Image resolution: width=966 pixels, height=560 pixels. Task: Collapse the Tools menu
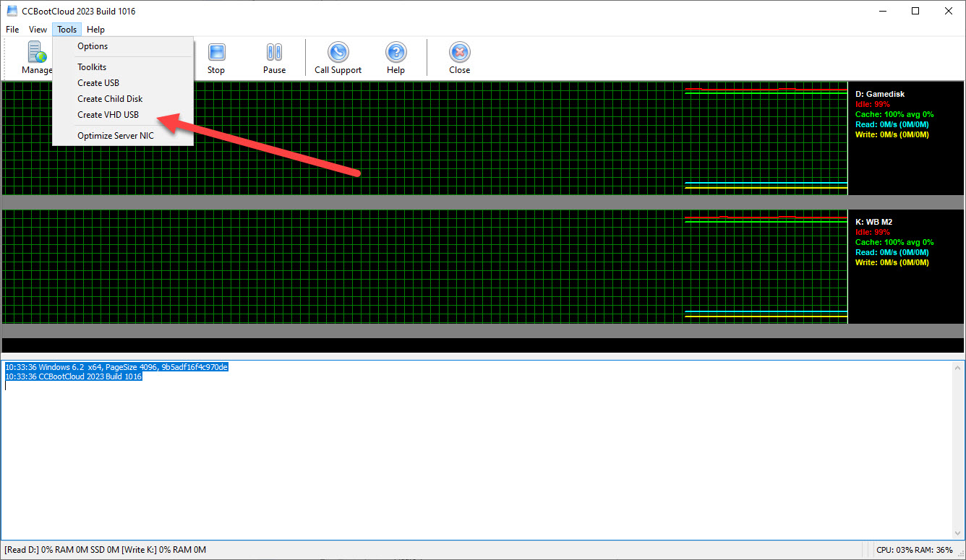pyautogui.click(x=67, y=30)
